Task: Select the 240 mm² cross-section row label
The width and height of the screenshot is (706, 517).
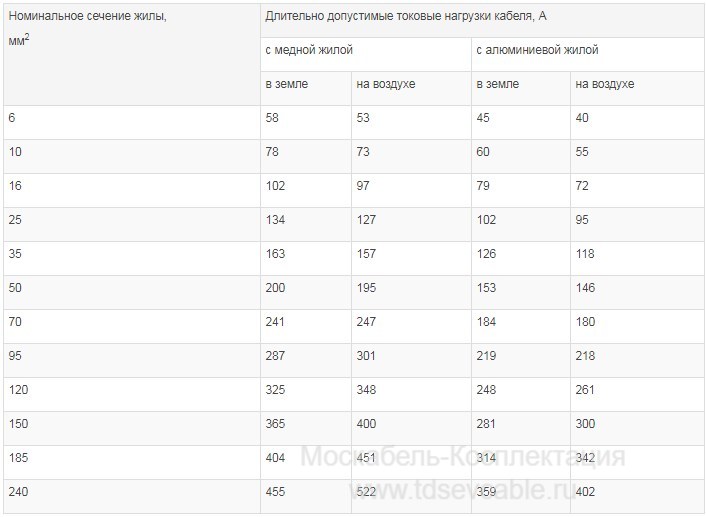Action: coord(18,492)
